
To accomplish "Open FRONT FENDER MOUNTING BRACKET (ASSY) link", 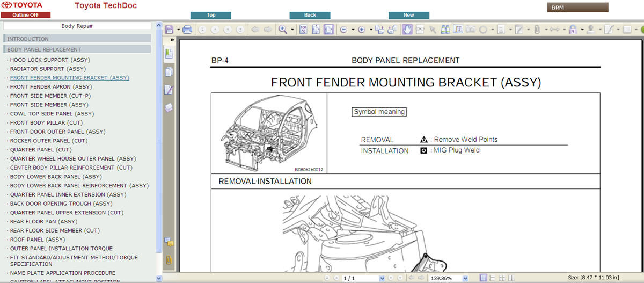I will (x=69, y=78).
